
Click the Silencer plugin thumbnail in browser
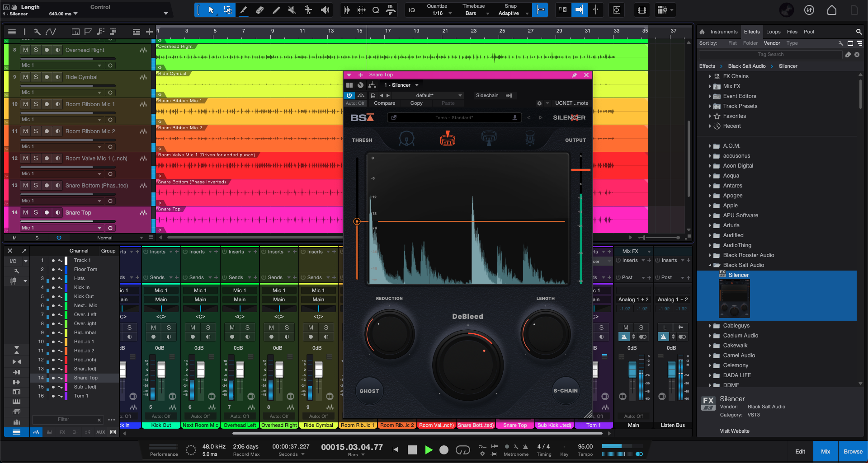(x=734, y=298)
